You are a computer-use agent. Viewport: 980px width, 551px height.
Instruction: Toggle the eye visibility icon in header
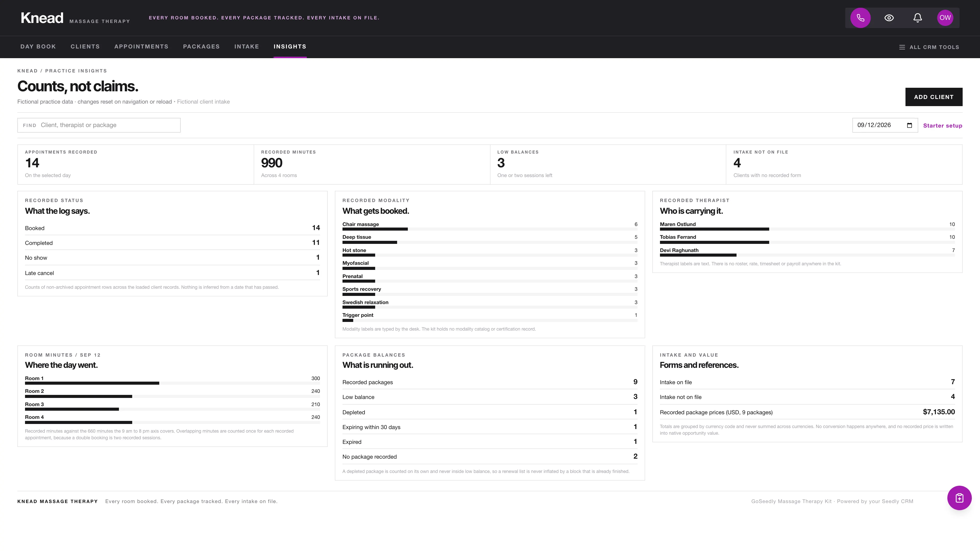point(889,18)
